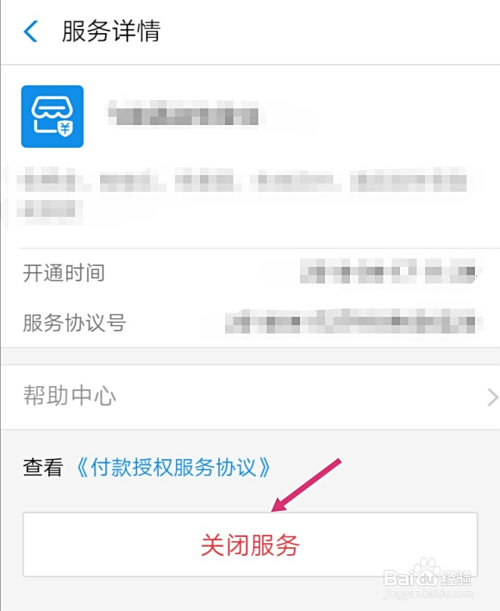Tap the 服务详情 page title
Viewport: 500px width, 611px height.
coord(111,31)
